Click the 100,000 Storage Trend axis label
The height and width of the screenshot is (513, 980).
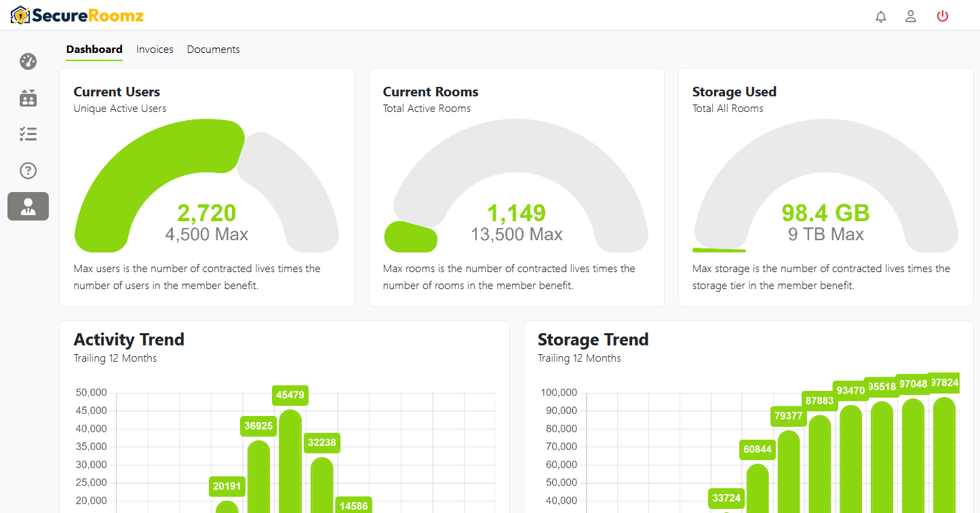559,392
